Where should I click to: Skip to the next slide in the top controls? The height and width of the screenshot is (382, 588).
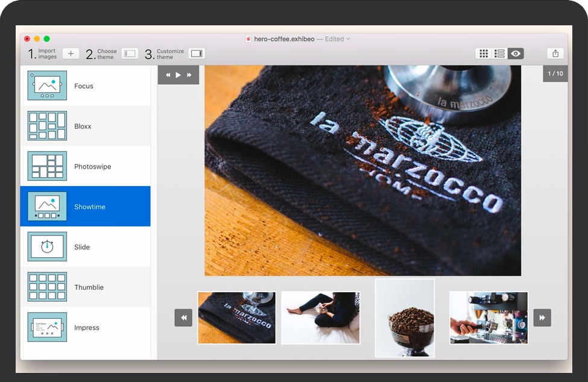[x=189, y=75]
